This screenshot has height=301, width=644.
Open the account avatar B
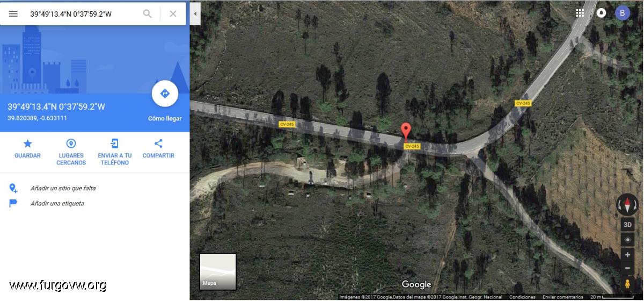click(x=623, y=13)
